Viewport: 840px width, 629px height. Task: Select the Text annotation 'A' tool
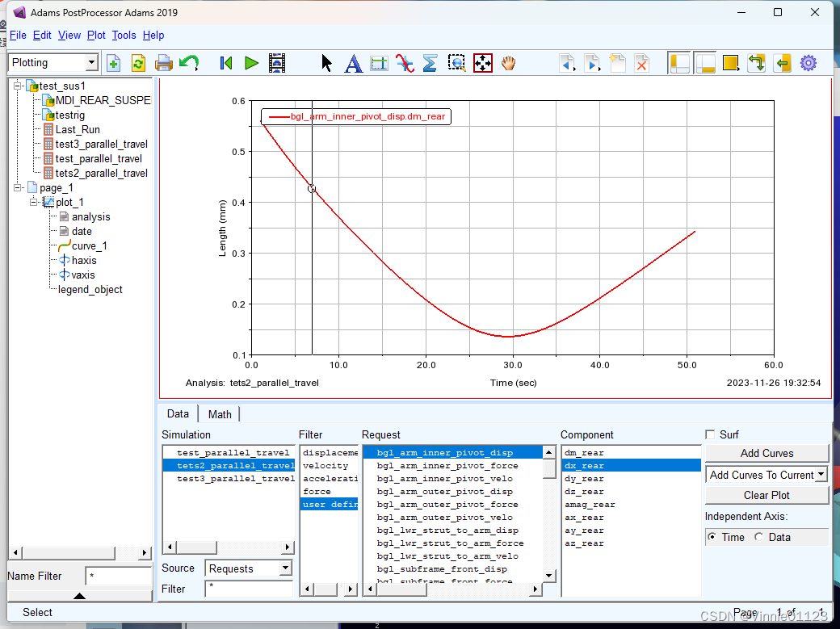[x=353, y=63]
